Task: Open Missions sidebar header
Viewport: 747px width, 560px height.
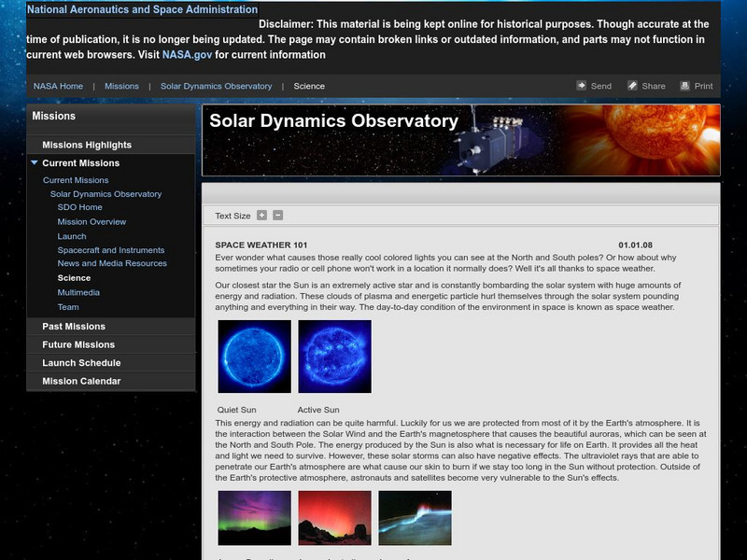Action: tap(54, 116)
